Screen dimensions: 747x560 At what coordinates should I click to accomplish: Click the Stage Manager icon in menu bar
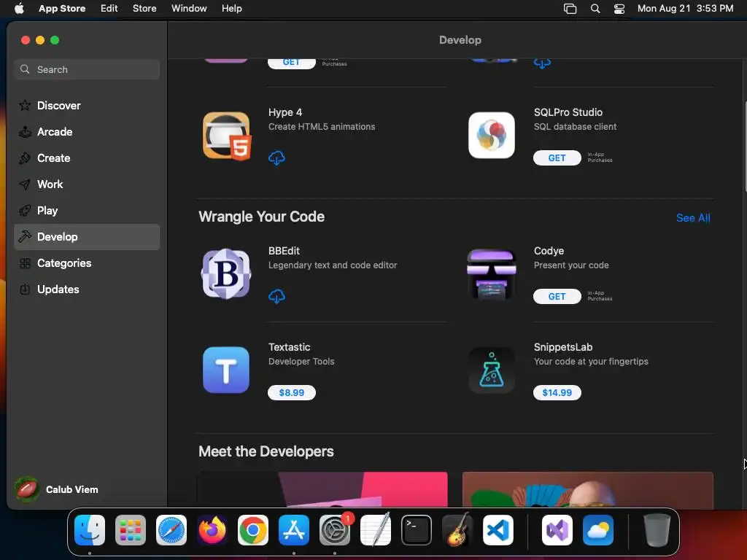[x=570, y=9]
